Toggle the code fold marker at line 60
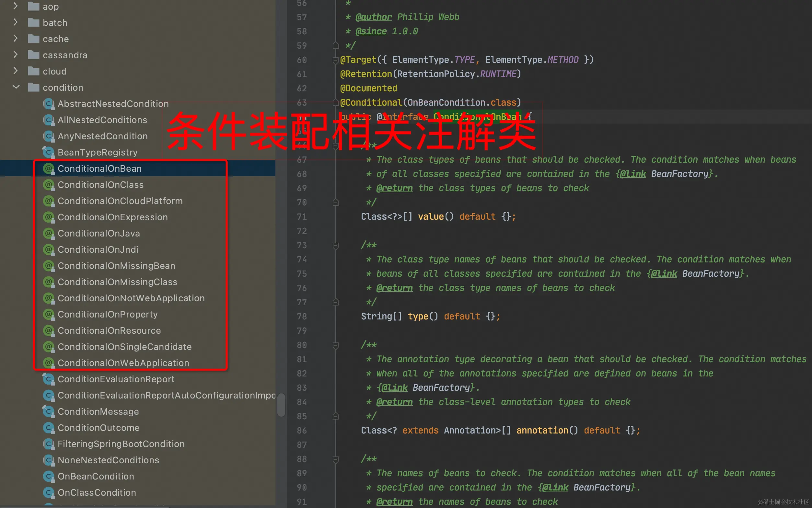812x508 pixels. pyautogui.click(x=335, y=60)
